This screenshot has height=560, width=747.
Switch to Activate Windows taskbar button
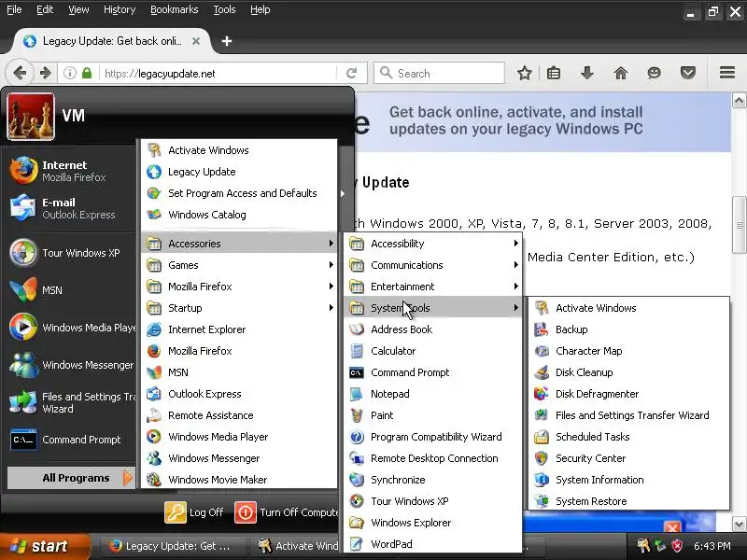click(x=298, y=546)
